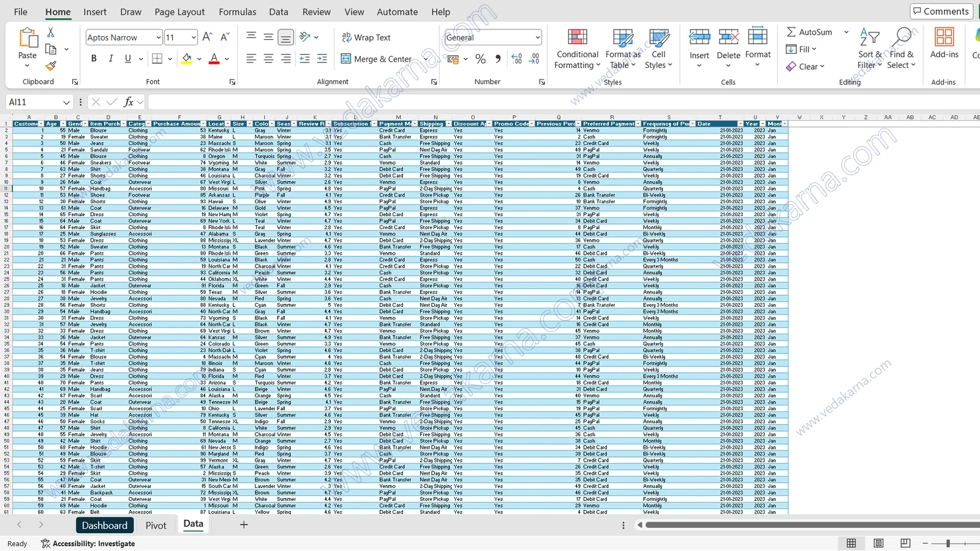Toggle Bold formatting
The width and height of the screenshot is (980, 551).
coord(94,59)
